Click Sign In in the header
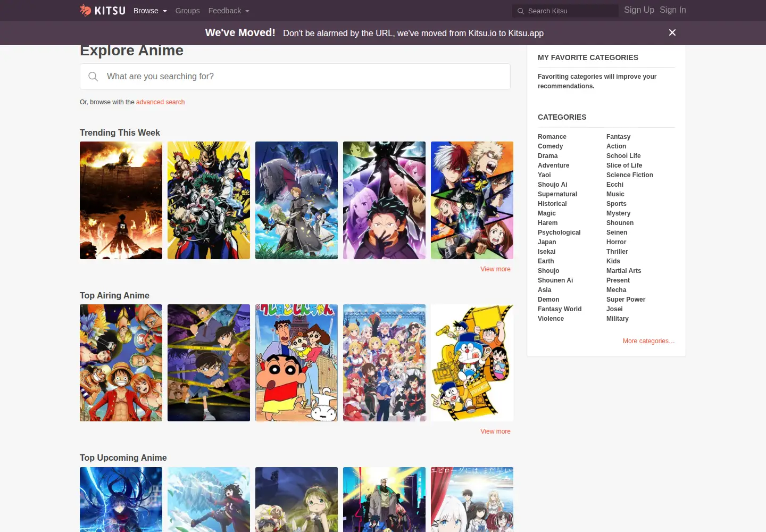 pyautogui.click(x=673, y=10)
